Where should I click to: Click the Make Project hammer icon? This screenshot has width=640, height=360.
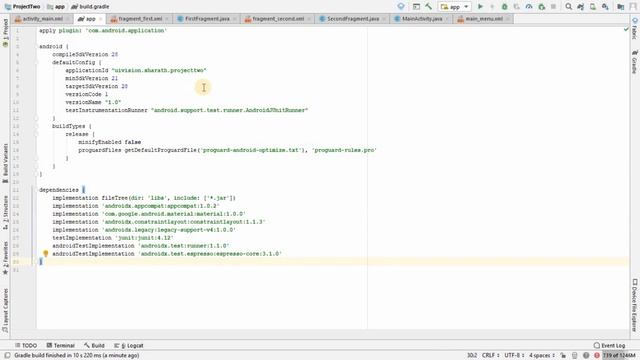[x=428, y=7]
